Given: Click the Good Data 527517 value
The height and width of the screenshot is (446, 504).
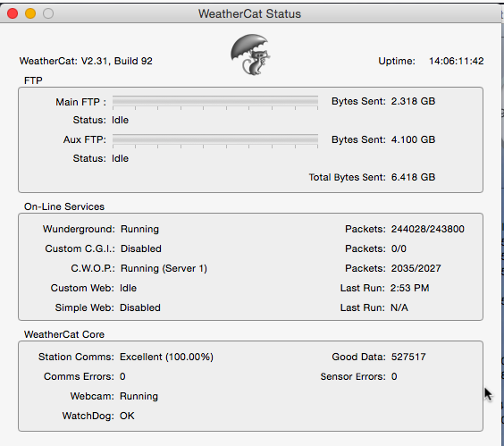Looking at the screenshot, I should pyautogui.click(x=408, y=357).
